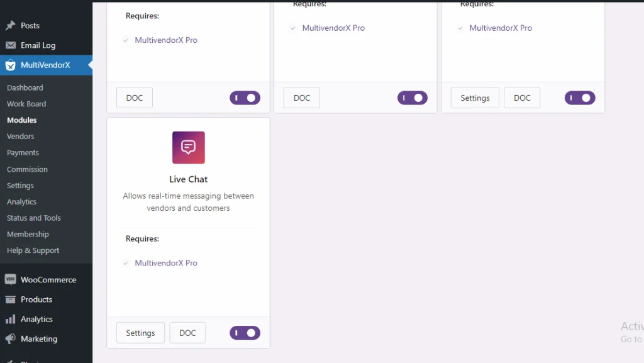Open the Vendors submenu item
Viewport: 644px width, 363px height.
[21, 137]
